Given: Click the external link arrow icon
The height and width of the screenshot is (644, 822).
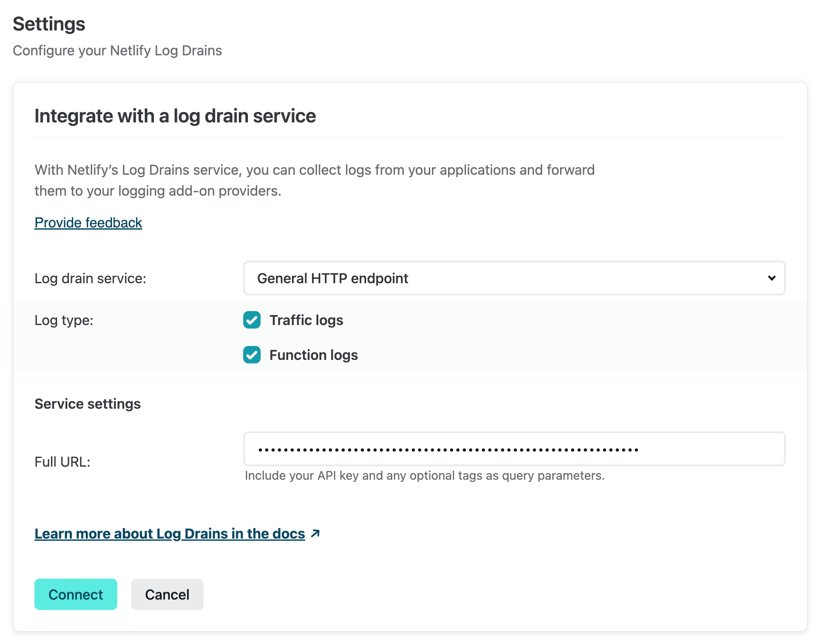Looking at the screenshot, I should [316, 533].
